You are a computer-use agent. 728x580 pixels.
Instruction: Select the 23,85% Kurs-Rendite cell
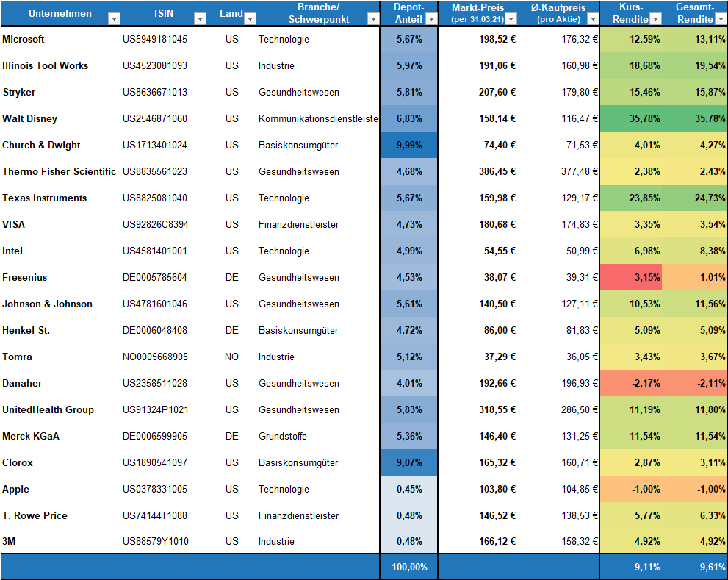pos(632,198)
